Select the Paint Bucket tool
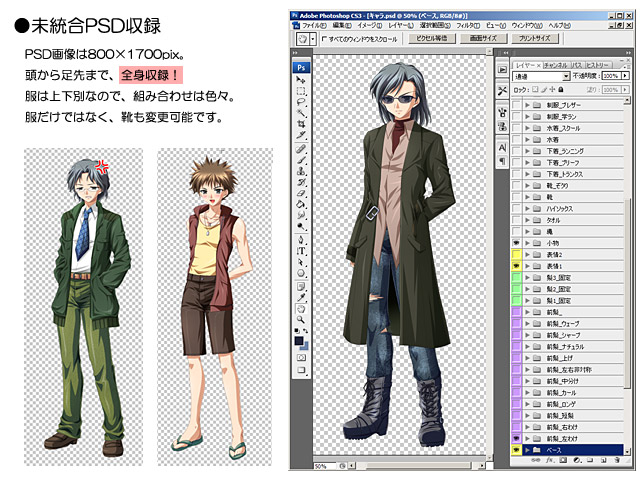Viewport: 640px width, 480px height. (301, 204)
